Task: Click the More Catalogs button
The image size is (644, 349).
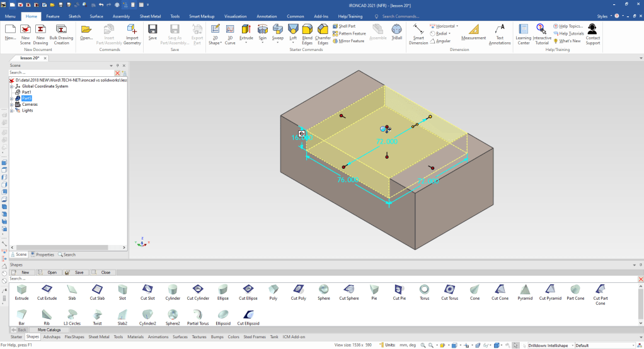Action: [x=49, y=329]
